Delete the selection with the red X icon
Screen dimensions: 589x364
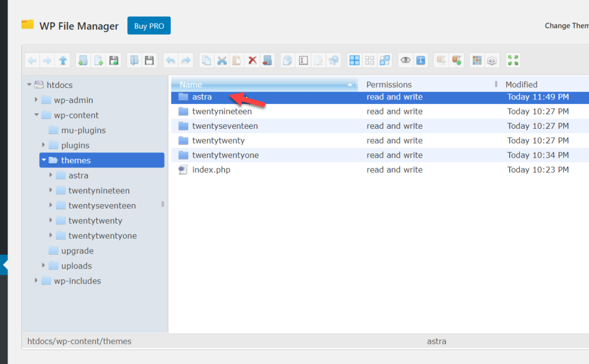tap(252, 60)
